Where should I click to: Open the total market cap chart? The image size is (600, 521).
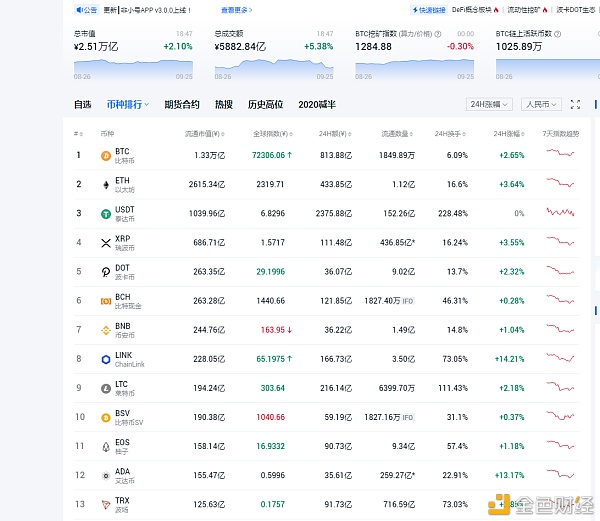[133, 69]
